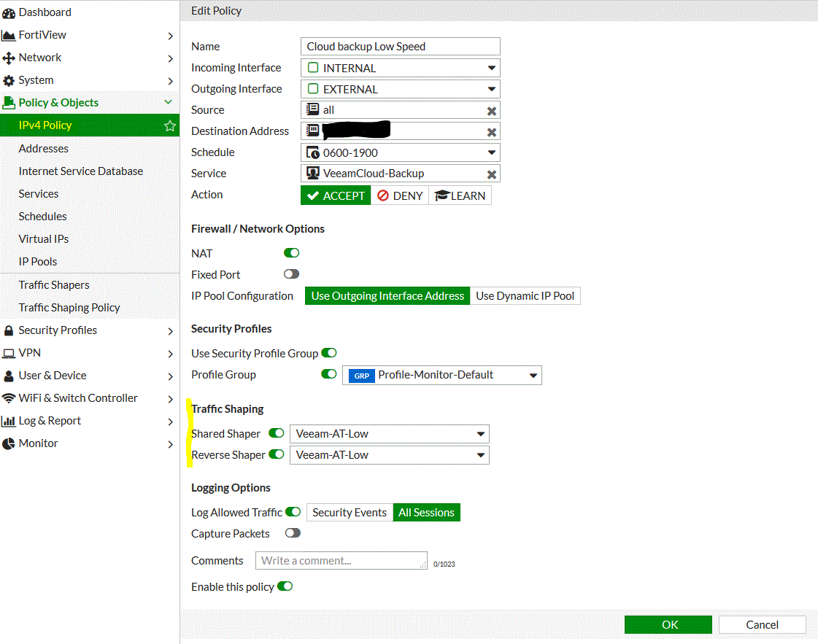Turn on Capture Packets toggle

pos(293,533)
